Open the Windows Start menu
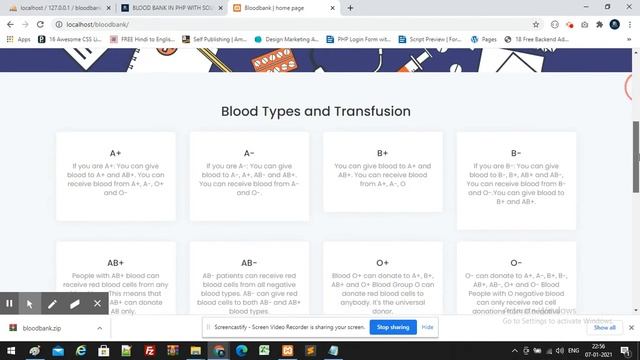 pos(11,351)
